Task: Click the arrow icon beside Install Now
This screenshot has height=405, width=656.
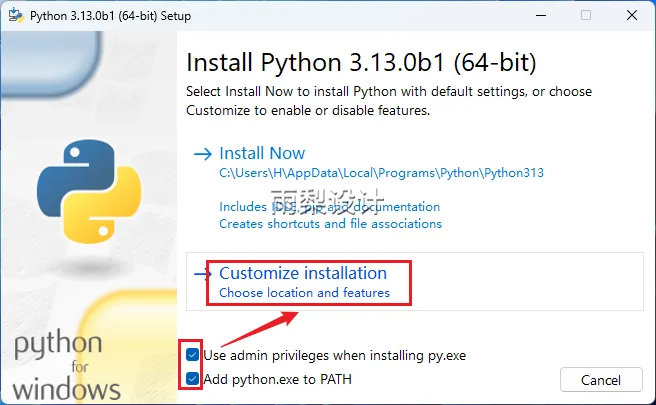Action: click(x=203, y=154)
